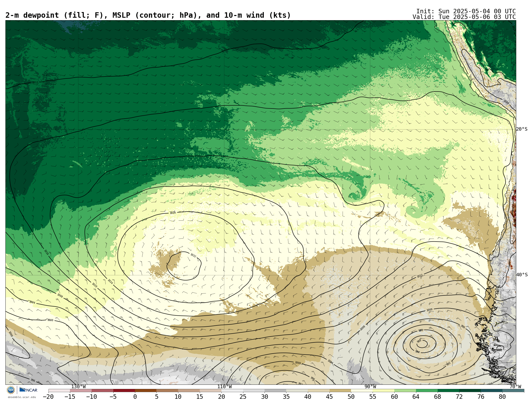Pick the pale yellow swatch between 55 and 60
Viewport: 532px width, 400px height.
click(383, 391)
